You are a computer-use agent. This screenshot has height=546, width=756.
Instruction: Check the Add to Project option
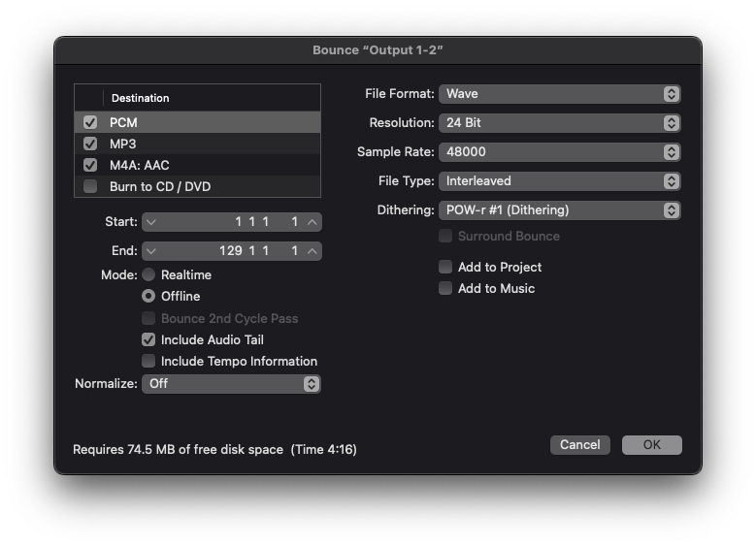pyautogui.click(x=445, y=268)
